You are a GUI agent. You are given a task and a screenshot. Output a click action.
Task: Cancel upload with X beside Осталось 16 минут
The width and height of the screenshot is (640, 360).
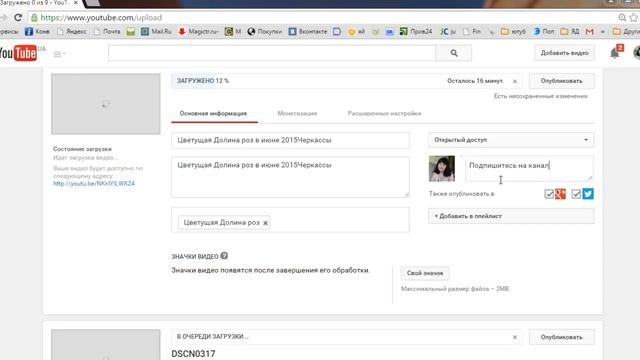click(x=515, y=81)
